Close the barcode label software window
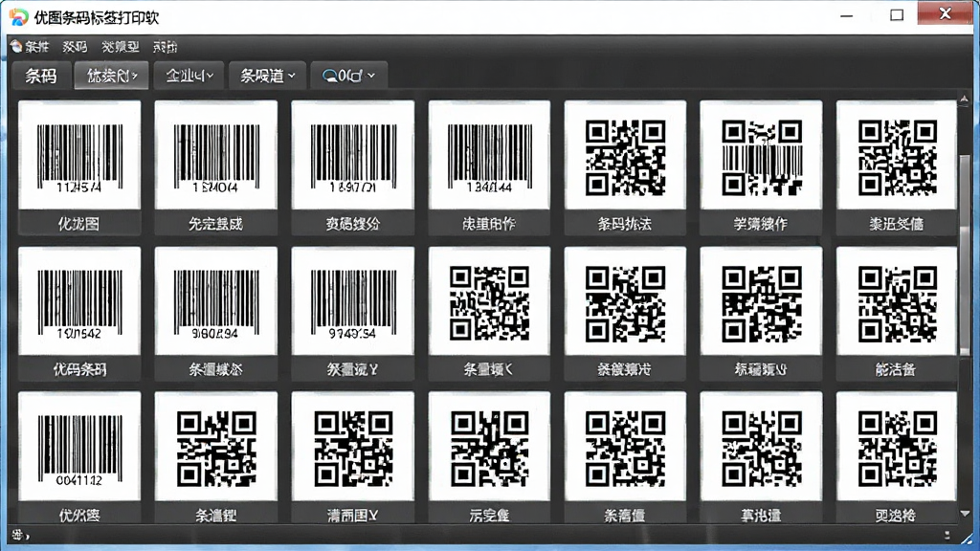 [x=945, y=13]
